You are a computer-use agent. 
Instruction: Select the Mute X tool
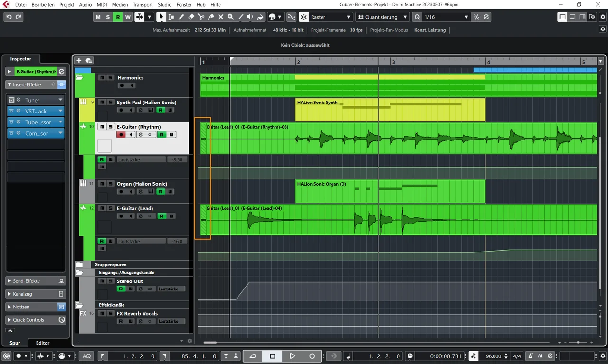point(221,17)
